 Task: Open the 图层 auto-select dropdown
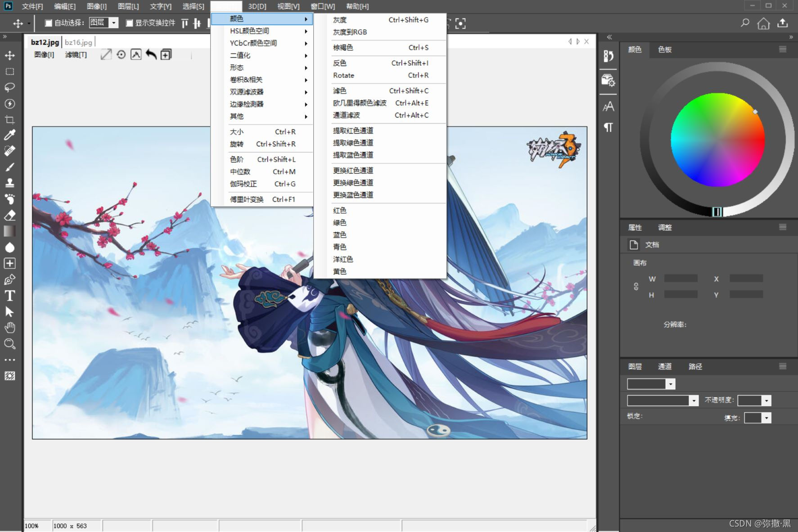click(x=104, y=23)
